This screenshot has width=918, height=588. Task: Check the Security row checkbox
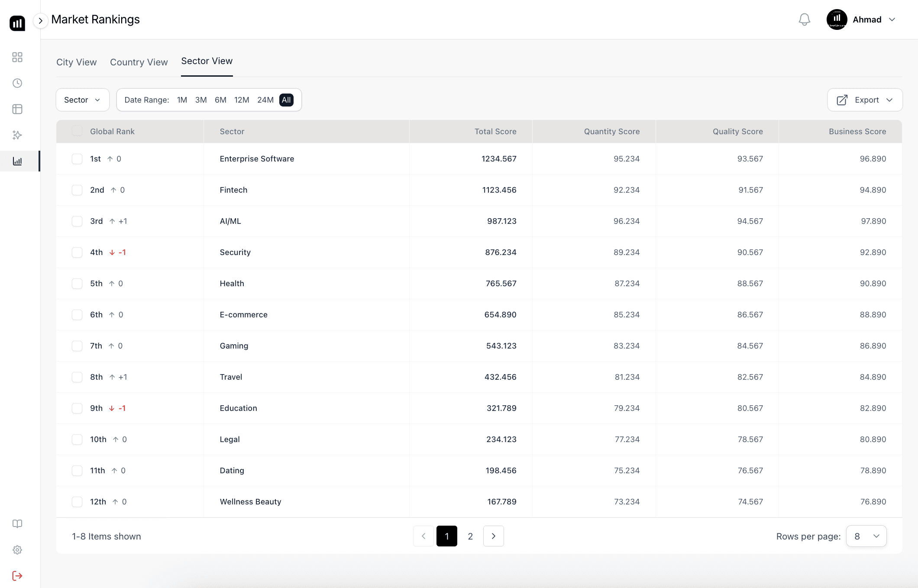coord(77,252)
